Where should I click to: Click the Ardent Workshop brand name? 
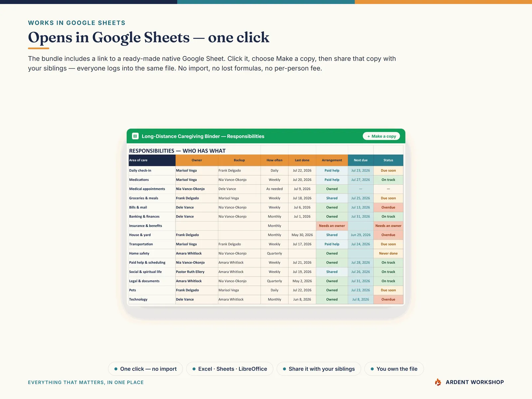click(x=475, y=382)
